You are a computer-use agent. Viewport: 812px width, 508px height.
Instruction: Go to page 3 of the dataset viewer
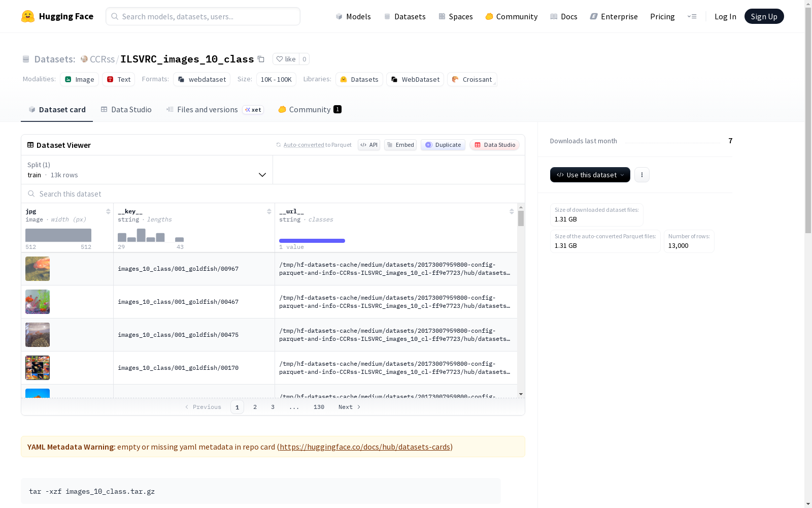pyautogui.click(x=273, y=407)
